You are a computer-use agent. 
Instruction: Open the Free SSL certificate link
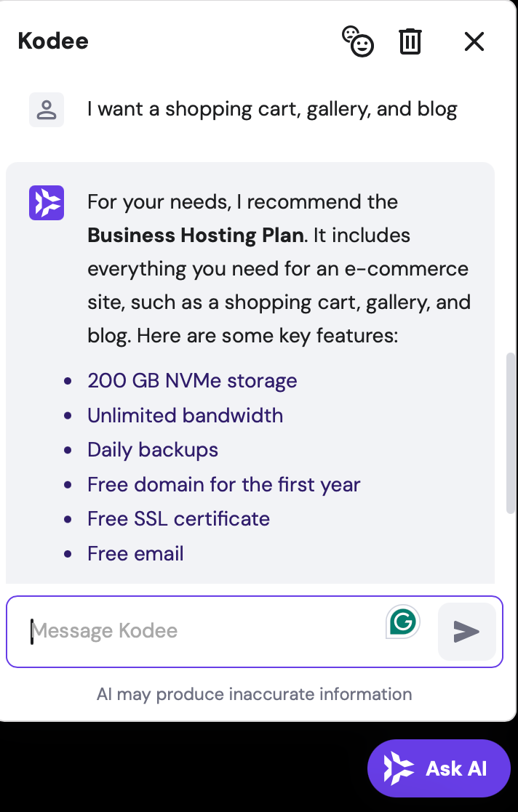178,518
